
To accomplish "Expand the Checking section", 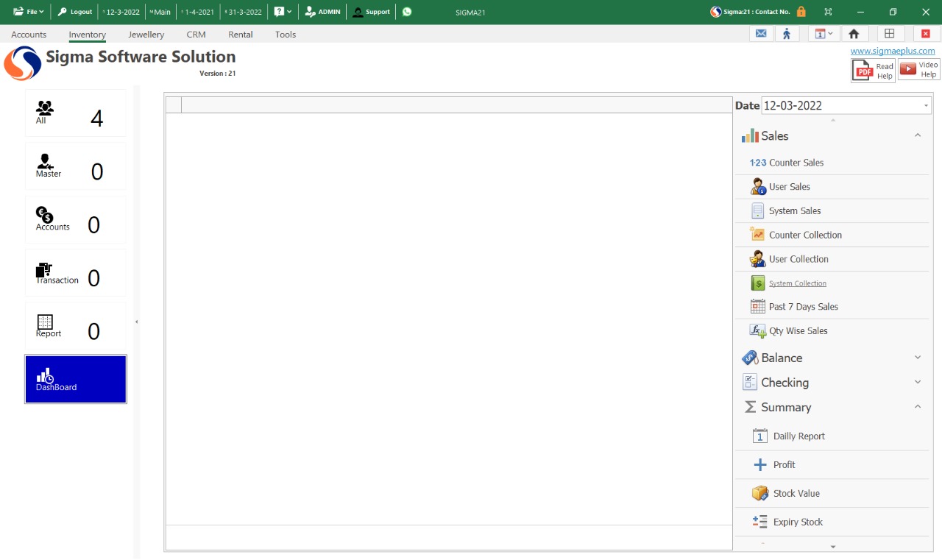I will coord(917,383).
